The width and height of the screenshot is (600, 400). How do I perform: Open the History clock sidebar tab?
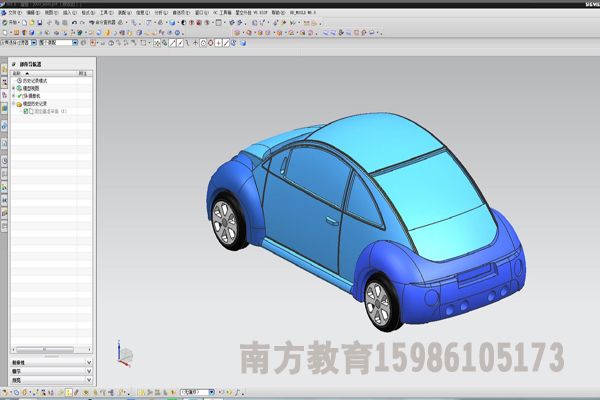[4, 161]
